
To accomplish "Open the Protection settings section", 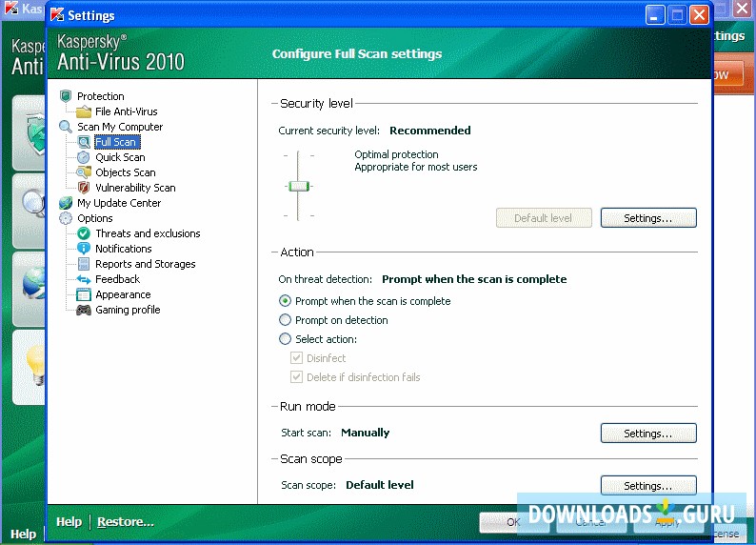I will click(x=100, y=96).
